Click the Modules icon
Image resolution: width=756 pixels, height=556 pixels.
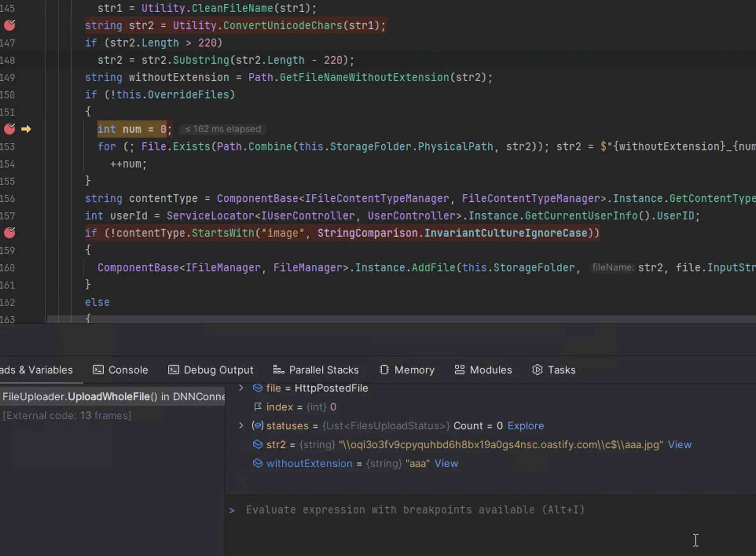click(459, 370)
